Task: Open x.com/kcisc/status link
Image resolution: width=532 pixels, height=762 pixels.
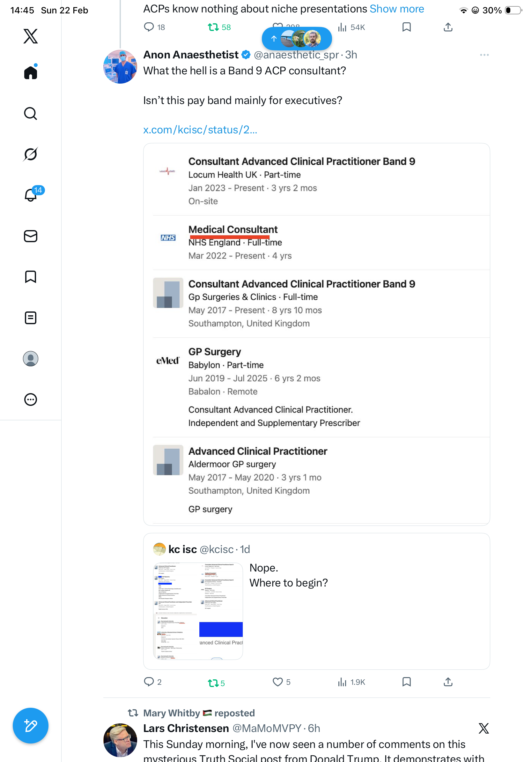Action: pyautogui.click(x=200, y=130)
